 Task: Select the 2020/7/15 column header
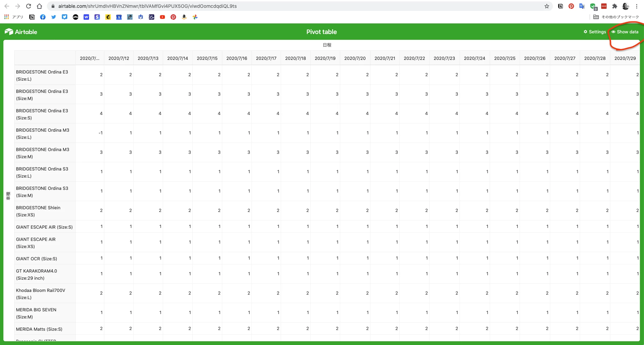[x=207, y=58]
